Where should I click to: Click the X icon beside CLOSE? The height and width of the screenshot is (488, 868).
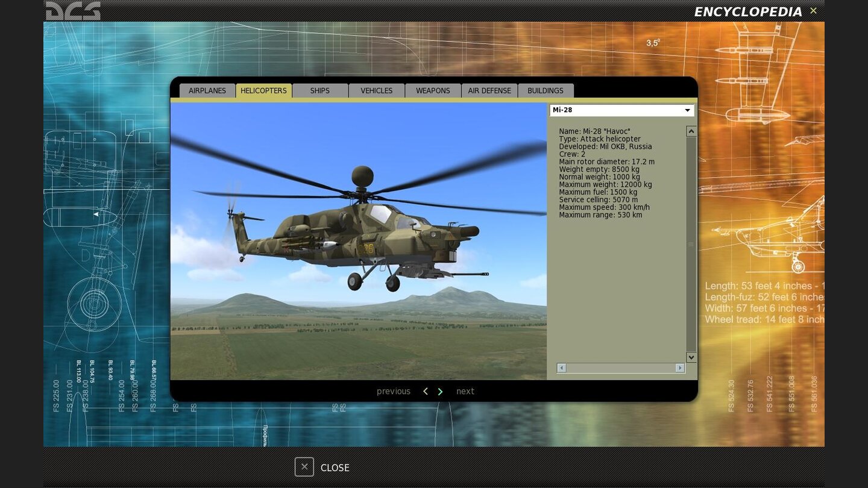[x=304, y=467]
